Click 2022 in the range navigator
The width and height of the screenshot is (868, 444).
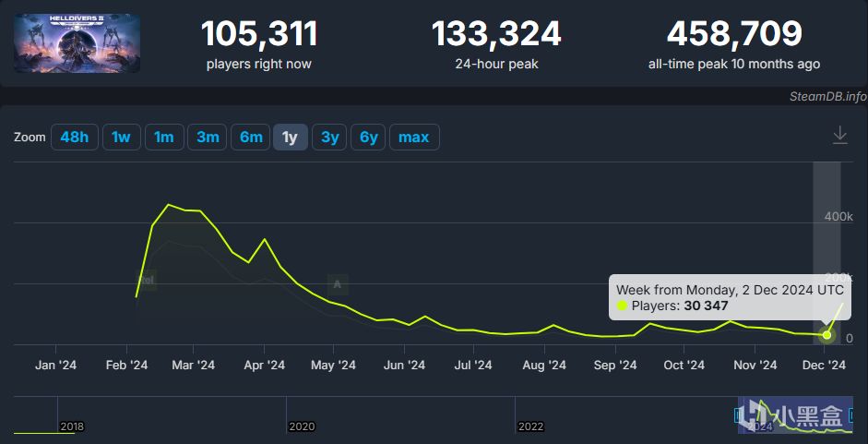click(x=530, y=426)
